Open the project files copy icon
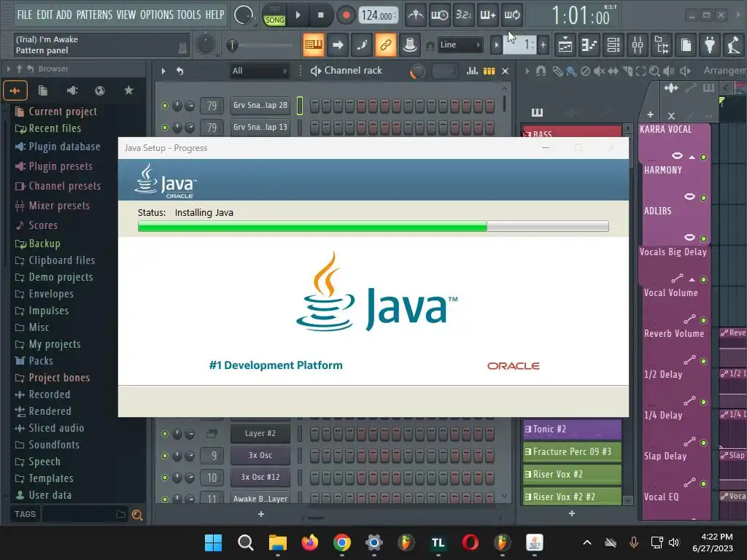Image resolution: width=747 pixels, height=560 pixels. point(686,45)
